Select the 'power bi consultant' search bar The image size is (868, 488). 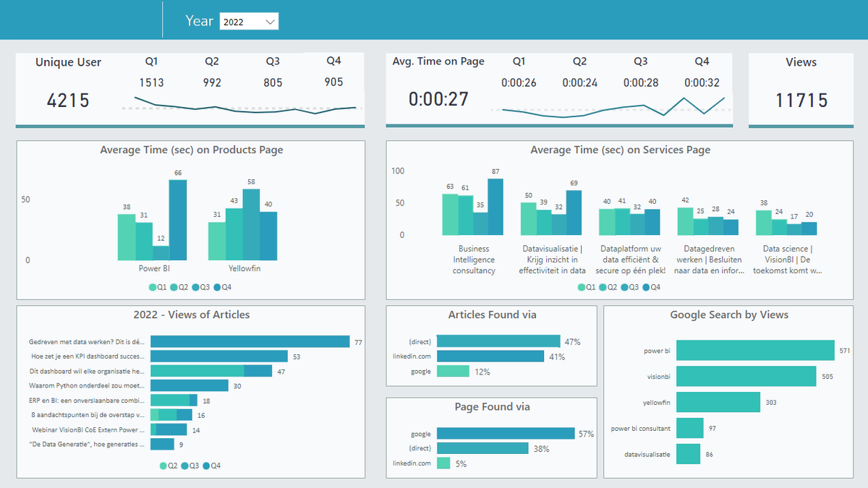[690, 428]
